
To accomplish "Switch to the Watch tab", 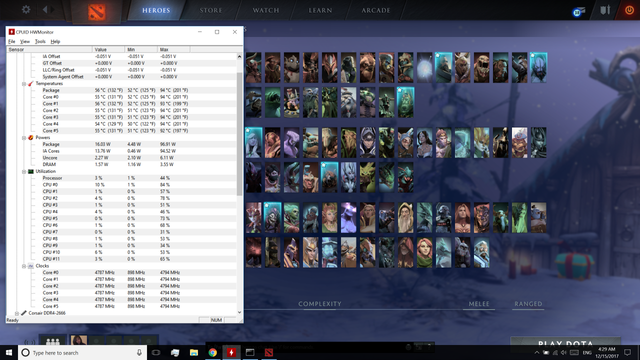I will coord(266,10).
